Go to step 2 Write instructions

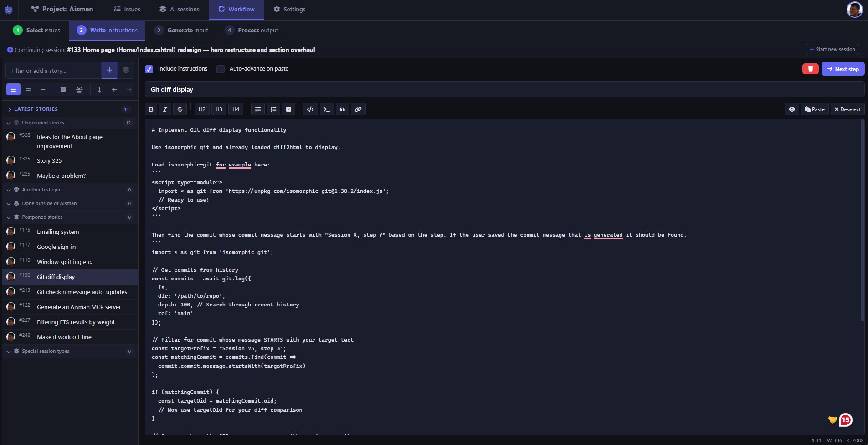[x=107, y=31]
